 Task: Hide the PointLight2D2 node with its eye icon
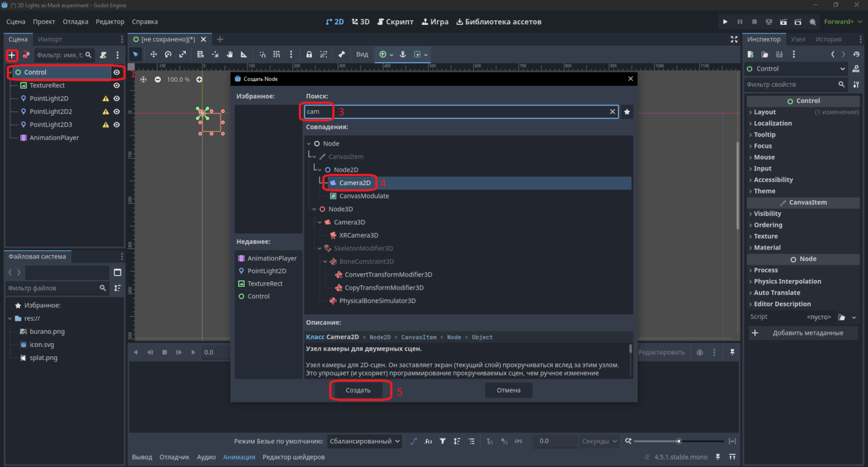[x=116, y=112]
